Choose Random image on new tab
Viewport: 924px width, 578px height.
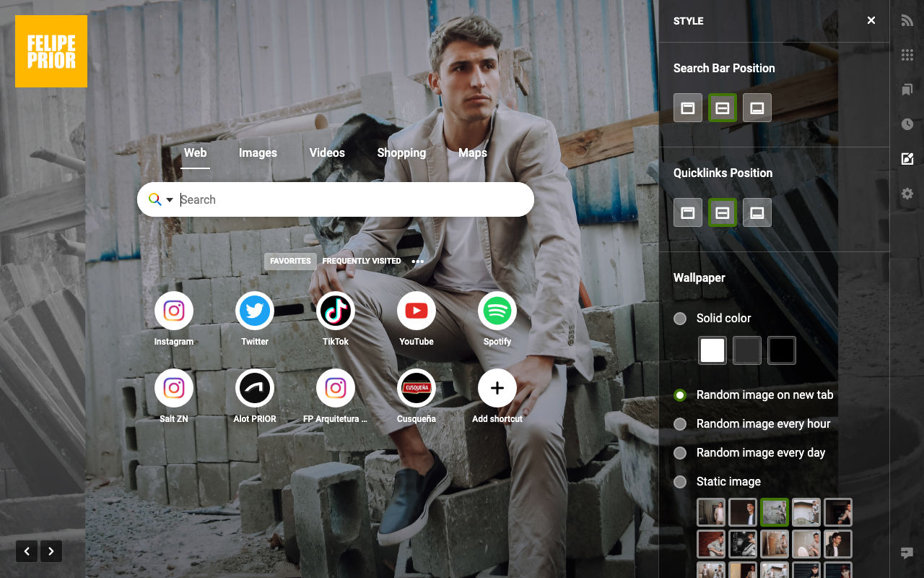pyautogui.click(x=680, y=395)
